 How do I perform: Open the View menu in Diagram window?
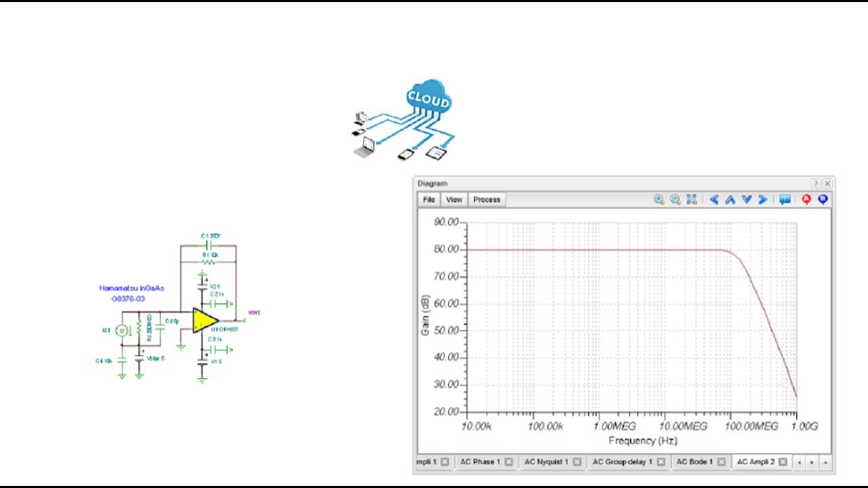tap(454, 199)
